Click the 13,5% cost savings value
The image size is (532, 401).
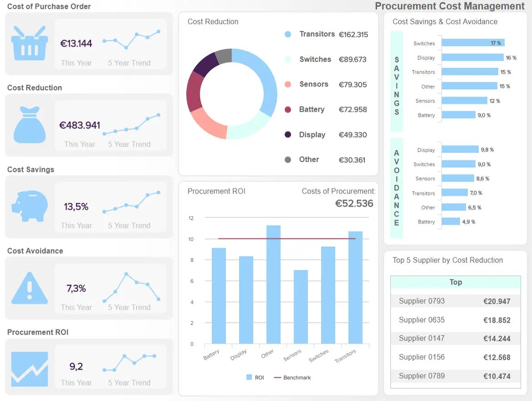pyautogui.click(x=76, y=206)
